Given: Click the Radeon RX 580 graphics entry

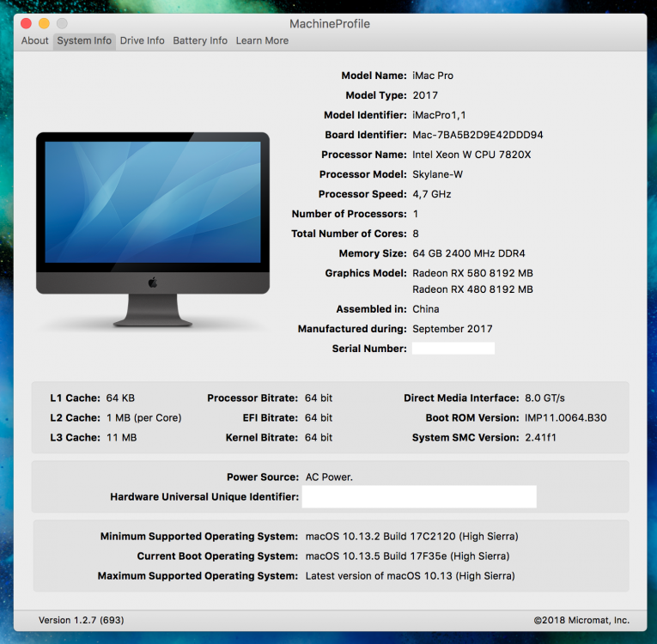Looking at the screenshot, I should coord(472,273).
